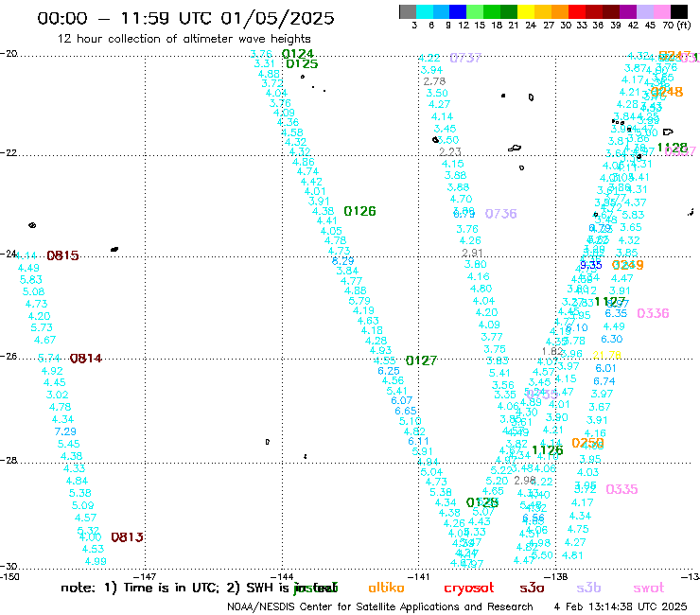Click the green time label 1128
Viewport: 700px width, 615px height.
pos(673,148)
